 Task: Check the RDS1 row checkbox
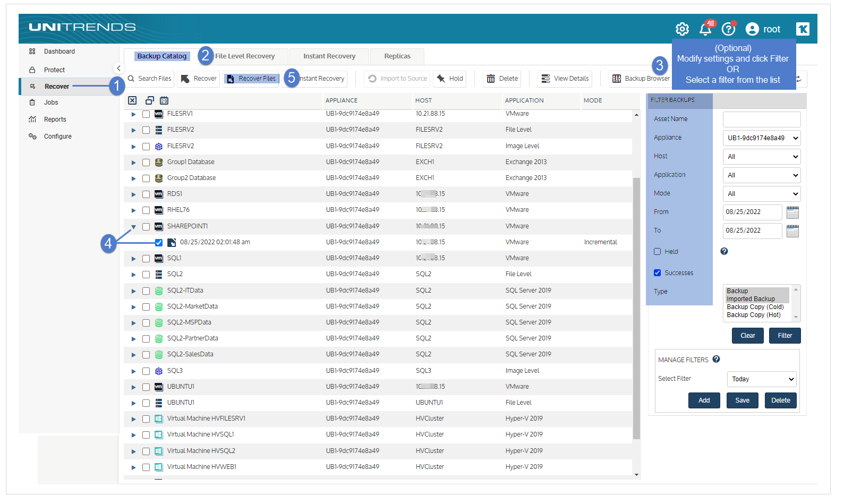pos(146,194)
